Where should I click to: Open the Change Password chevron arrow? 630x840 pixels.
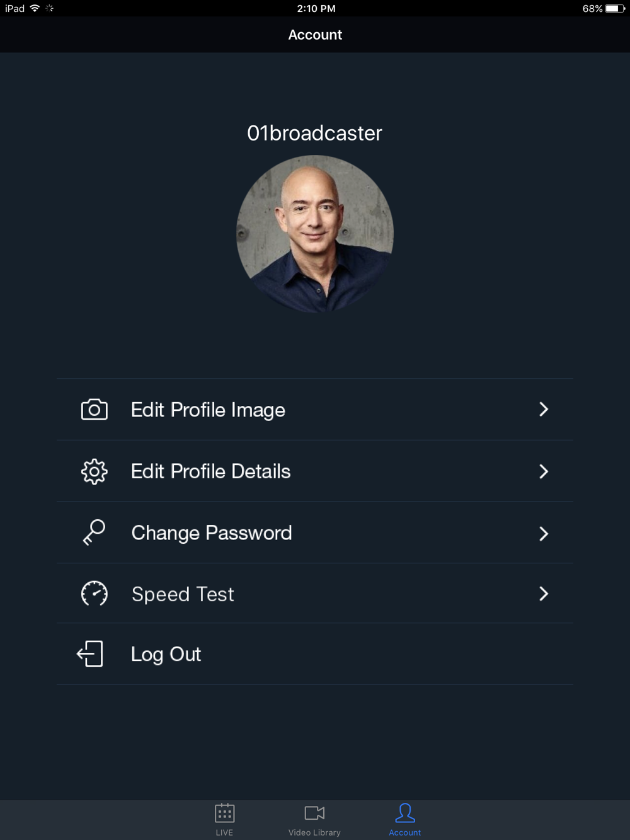(x=544, y=534)
